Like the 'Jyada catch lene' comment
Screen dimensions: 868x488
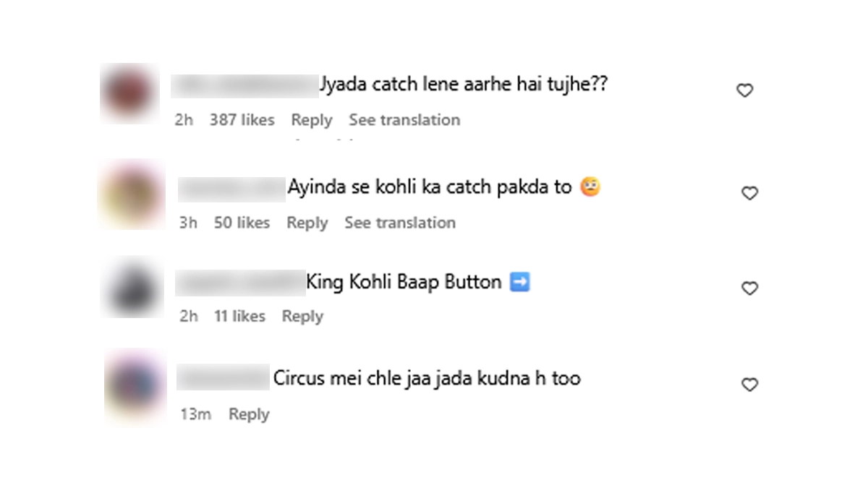tap(744, 90)
